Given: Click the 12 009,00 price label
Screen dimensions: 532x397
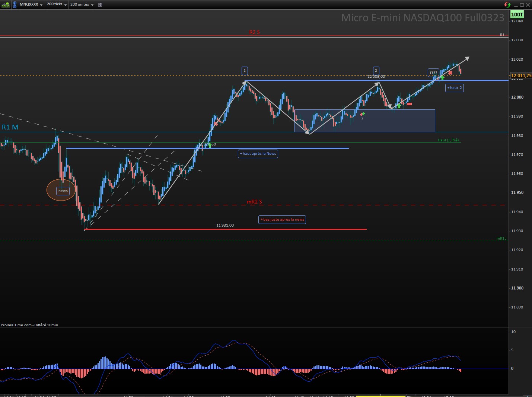Looking at the screenshot, I should 376,76.
